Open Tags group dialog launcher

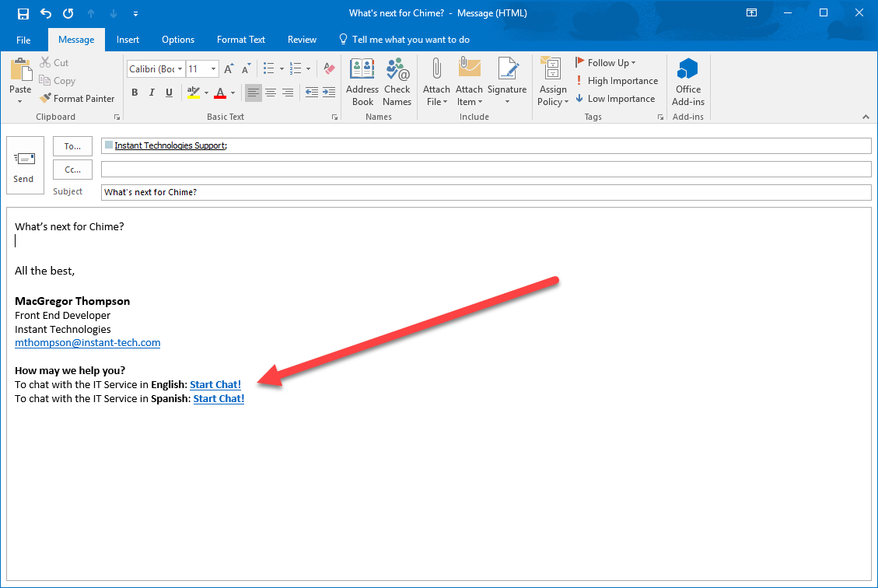pos(661,117)
